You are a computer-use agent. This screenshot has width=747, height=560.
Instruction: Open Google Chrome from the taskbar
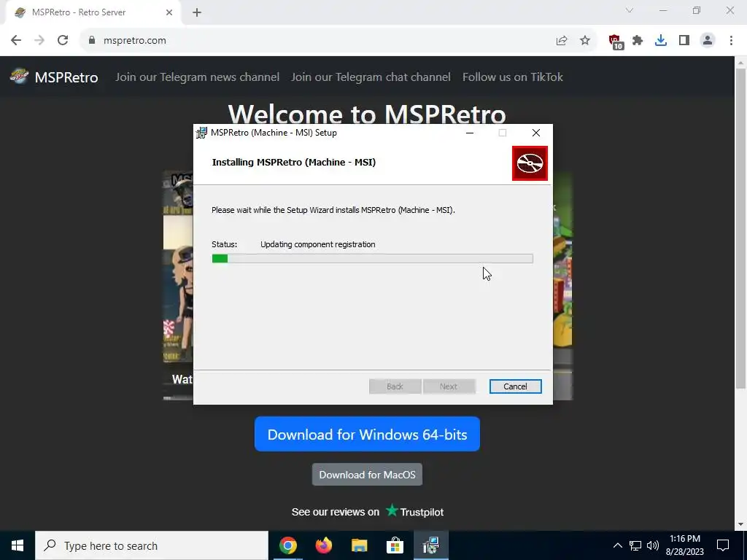[x=287, y=545]
